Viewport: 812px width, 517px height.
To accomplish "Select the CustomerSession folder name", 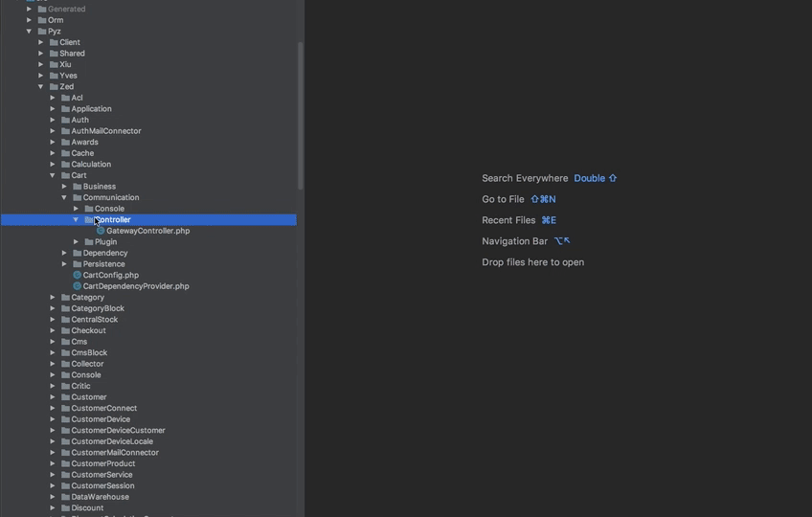I will point(102,486).
